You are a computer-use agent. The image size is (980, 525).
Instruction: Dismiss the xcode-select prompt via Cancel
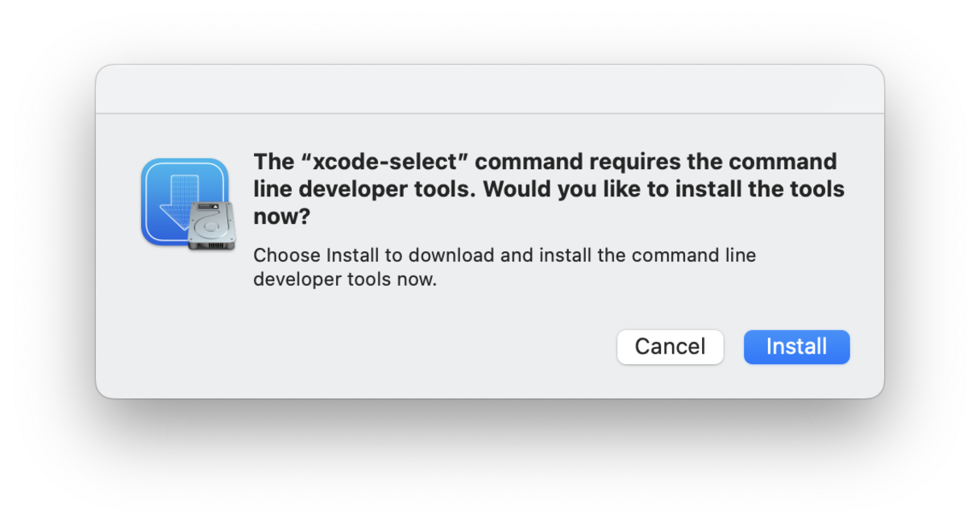click(670, 347)
